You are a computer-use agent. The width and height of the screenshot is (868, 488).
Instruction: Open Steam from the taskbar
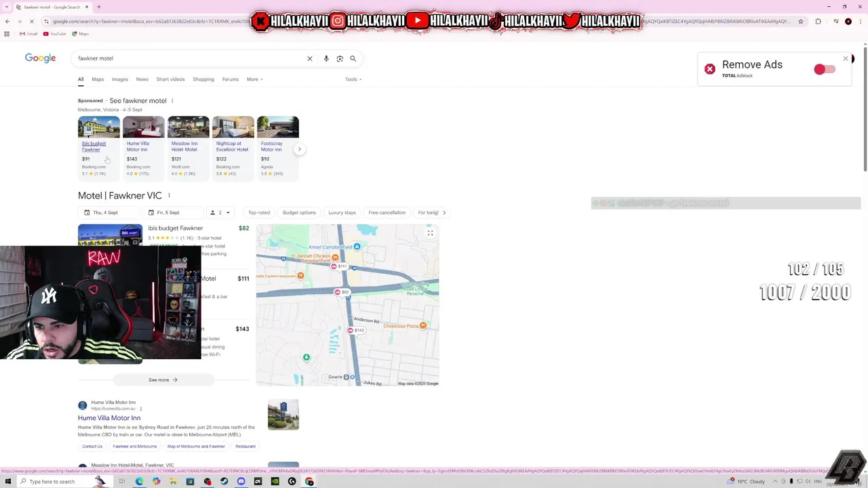(224, 482)
